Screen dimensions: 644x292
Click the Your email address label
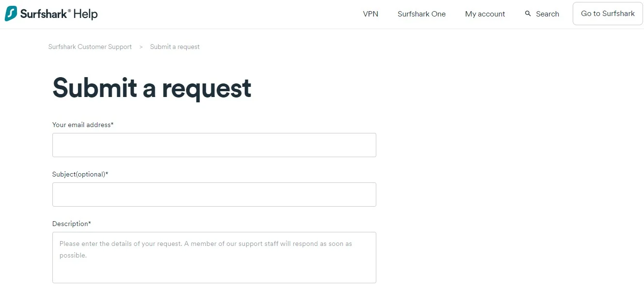click(x=83, y=125)
